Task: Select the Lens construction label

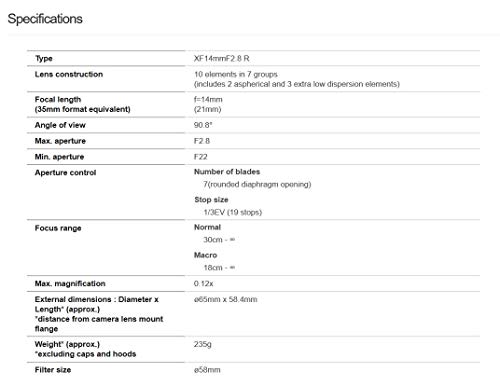Action: pos(69,74)
